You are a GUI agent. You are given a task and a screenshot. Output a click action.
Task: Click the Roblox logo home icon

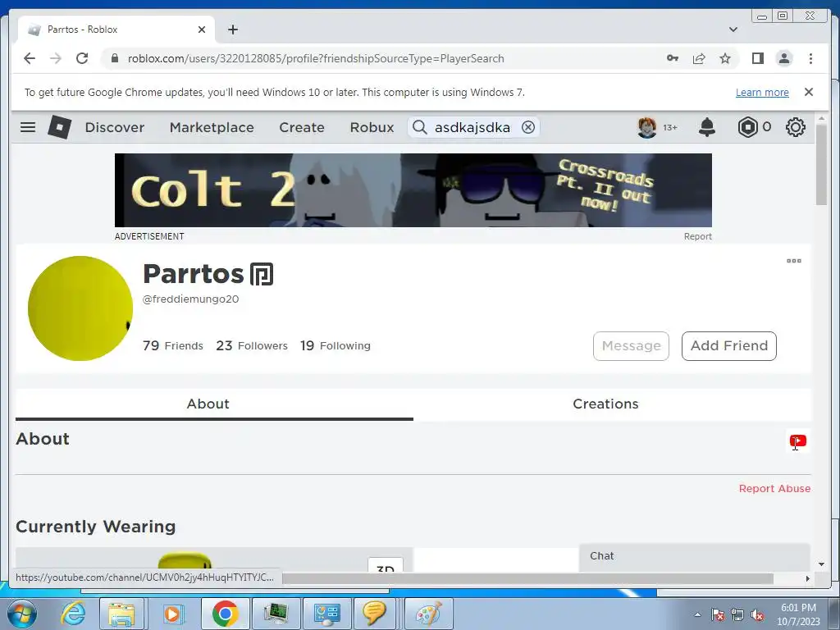pos(59,127)
